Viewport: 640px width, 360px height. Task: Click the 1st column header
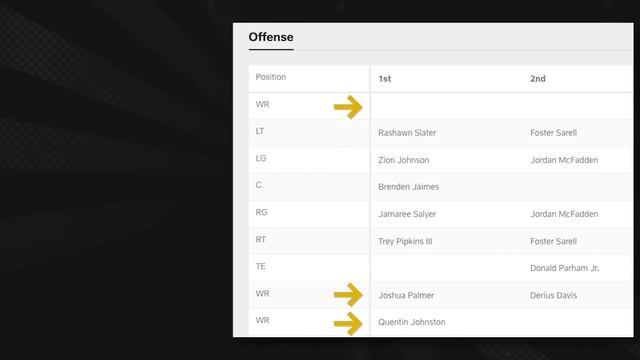pyautogui.click(x=384, y=79)
